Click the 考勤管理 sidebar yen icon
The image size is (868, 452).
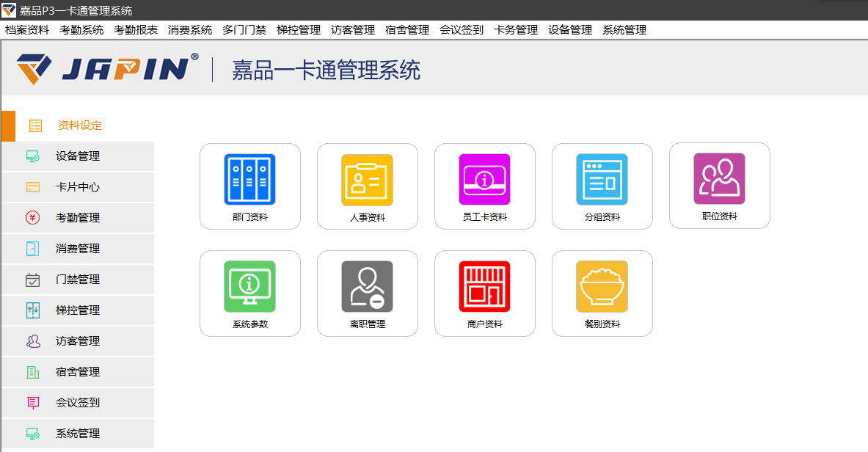(33, 218)
